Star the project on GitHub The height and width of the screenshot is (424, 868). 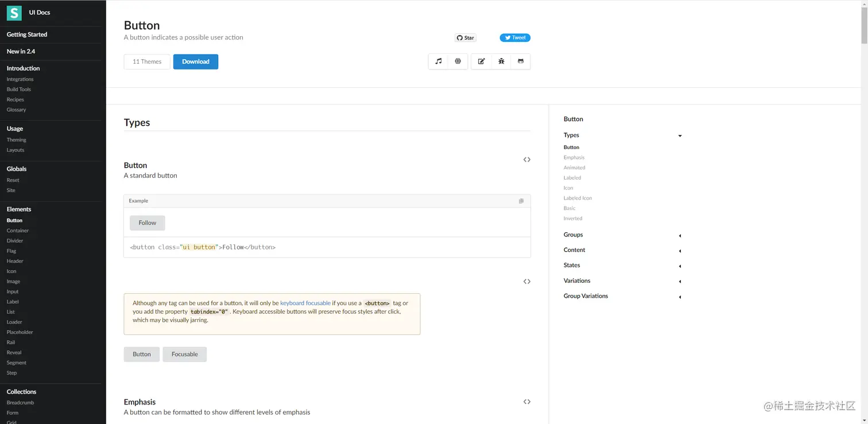[466, 38]
